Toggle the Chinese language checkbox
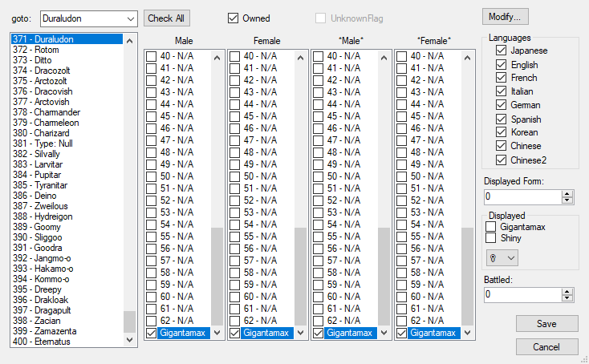Viewport: 589px width, 364px height. click(501, 146)
